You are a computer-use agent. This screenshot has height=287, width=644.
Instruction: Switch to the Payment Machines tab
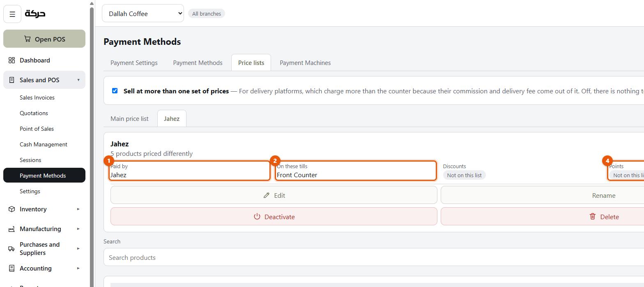pyautogui.click(x=305, y=63)
